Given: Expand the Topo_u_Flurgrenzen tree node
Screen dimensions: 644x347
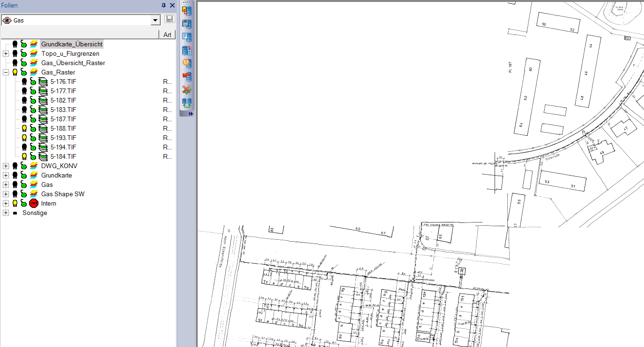Looking at the screenshot, I should (x=6, y=53).
